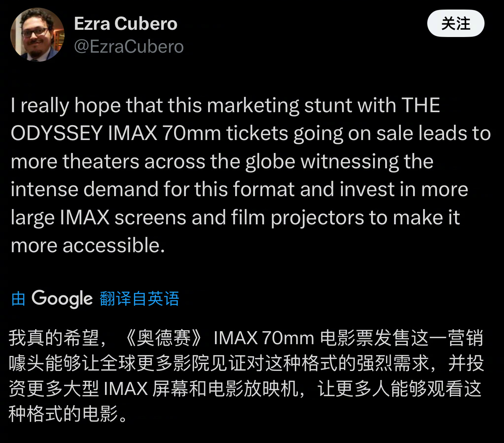This screenshot has width=504, height=443.
Task: Click the words "more accessible."
Action: coord(88,245)
